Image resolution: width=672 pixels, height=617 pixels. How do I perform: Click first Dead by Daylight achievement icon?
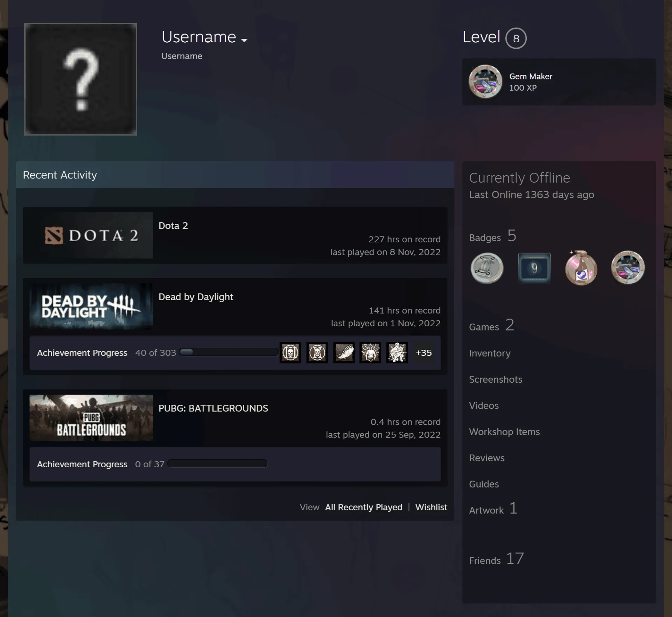click(x=290, y=353)
